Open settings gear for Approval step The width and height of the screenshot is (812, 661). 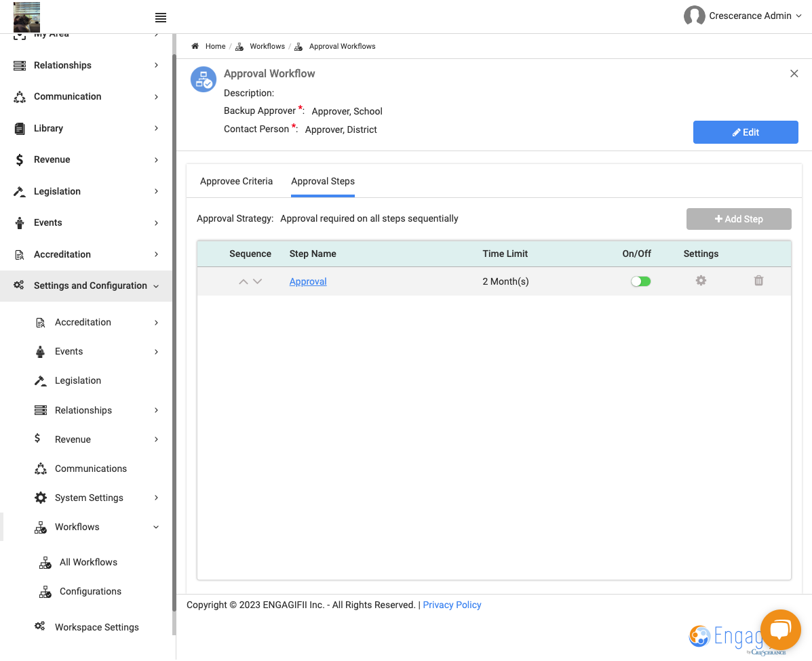701,281
